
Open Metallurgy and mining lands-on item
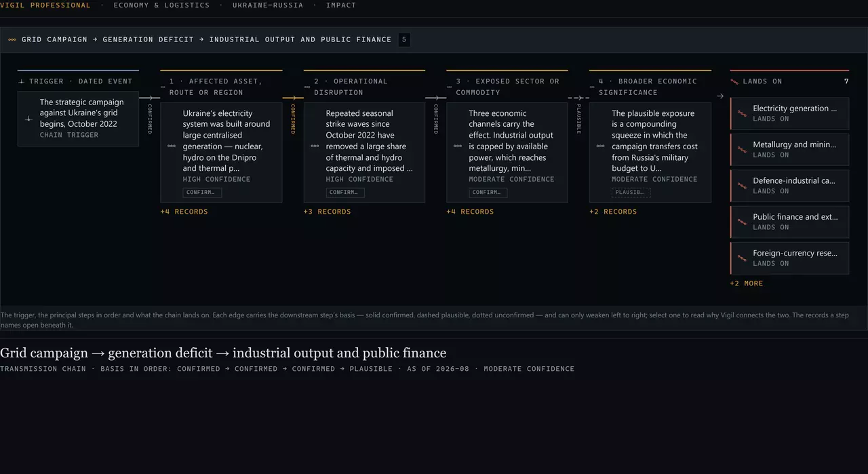click(789, 149)
